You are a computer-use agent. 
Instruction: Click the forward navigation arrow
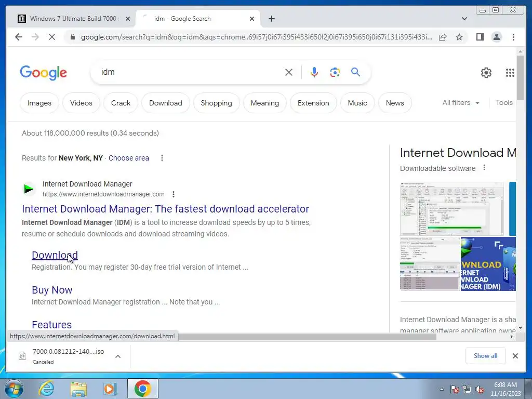(35, 37)
